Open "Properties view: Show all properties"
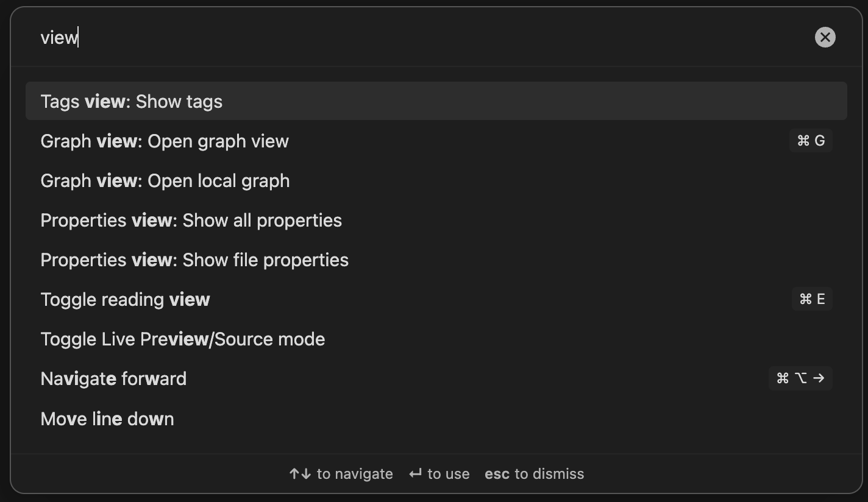The width and height of the screenshot is (868, 502). pos(191,221)
